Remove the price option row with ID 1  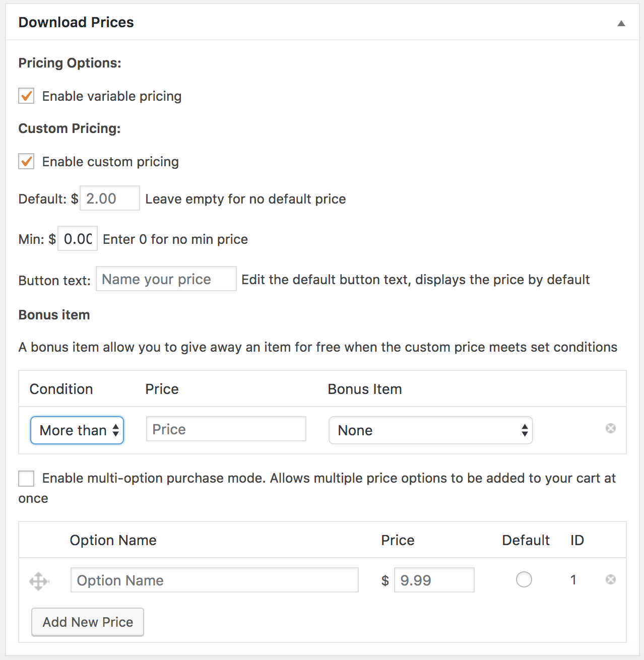[x=610, y=579]
